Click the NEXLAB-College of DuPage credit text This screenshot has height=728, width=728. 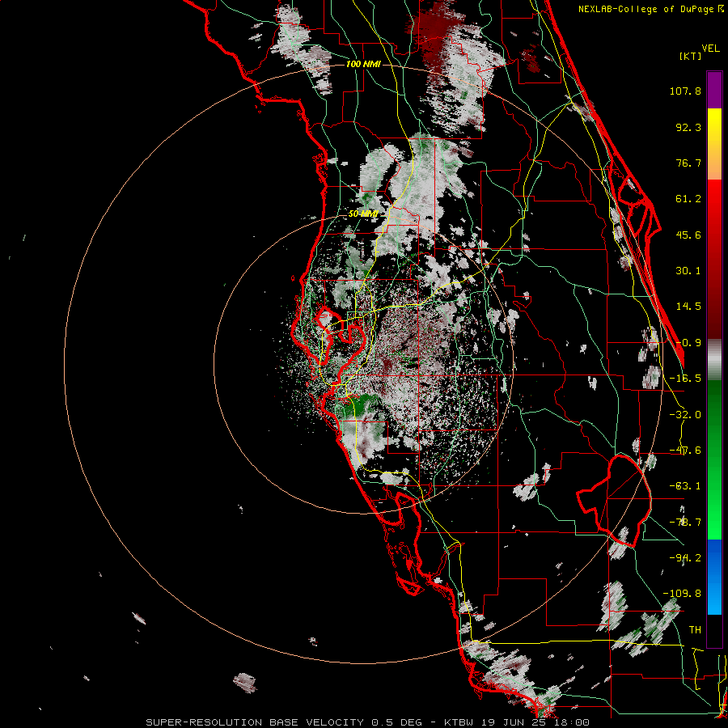(650, 9)
